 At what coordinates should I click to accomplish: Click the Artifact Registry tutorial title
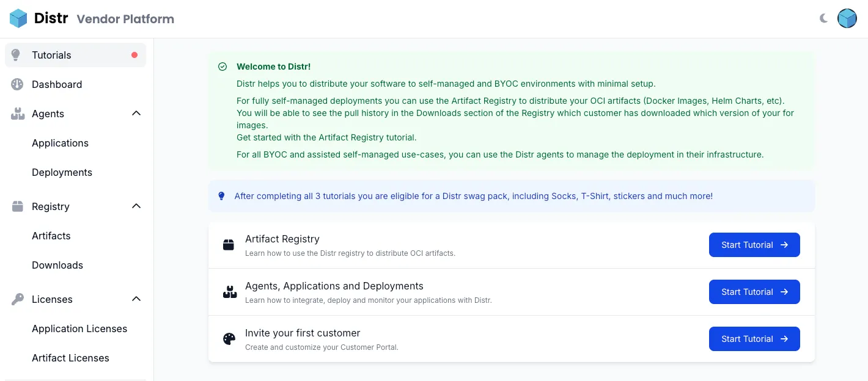(282, 239)
